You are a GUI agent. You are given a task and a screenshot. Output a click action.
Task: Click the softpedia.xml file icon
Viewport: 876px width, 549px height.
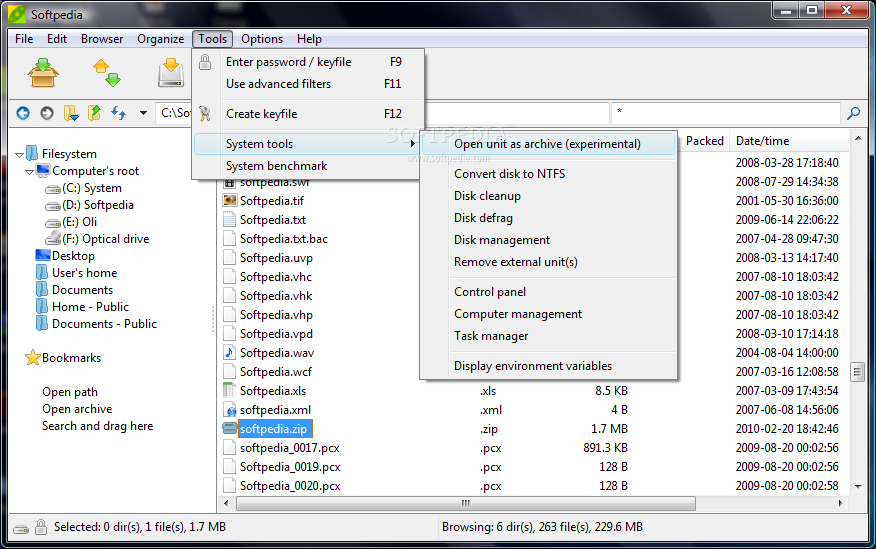(x=230, y=409)
